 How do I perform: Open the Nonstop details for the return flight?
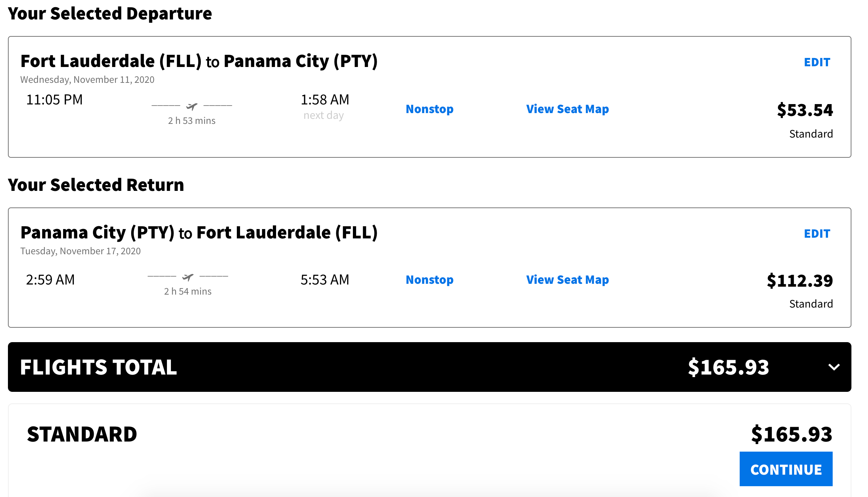coord(429,279)
